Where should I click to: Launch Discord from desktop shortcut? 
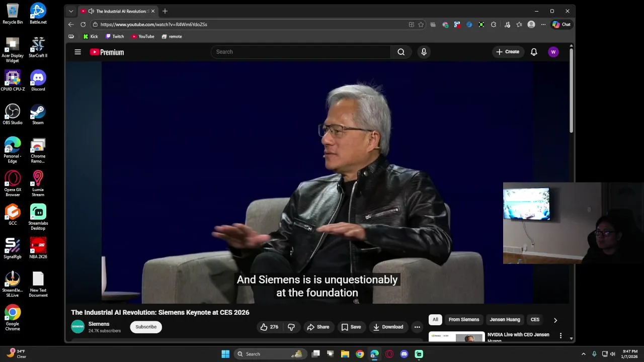pos(38,80)
